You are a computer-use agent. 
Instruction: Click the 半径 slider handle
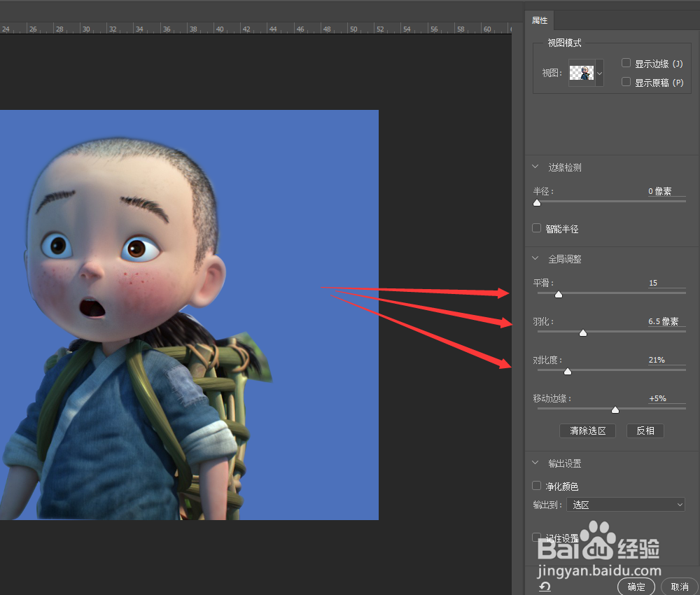(x=537, y=203)
